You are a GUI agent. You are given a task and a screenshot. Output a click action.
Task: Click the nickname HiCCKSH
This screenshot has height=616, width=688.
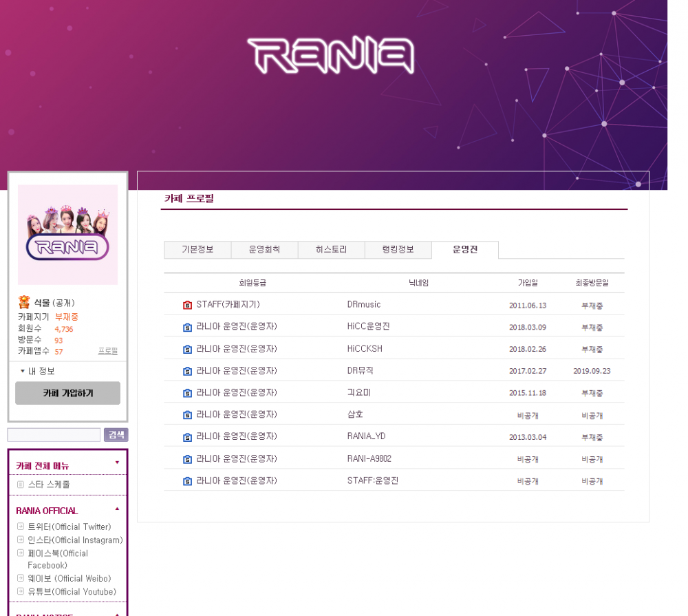365,349
